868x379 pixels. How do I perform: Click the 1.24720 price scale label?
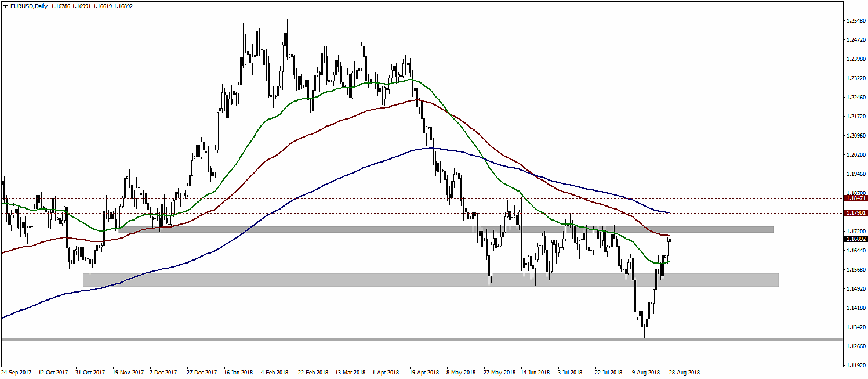[856, 40]
